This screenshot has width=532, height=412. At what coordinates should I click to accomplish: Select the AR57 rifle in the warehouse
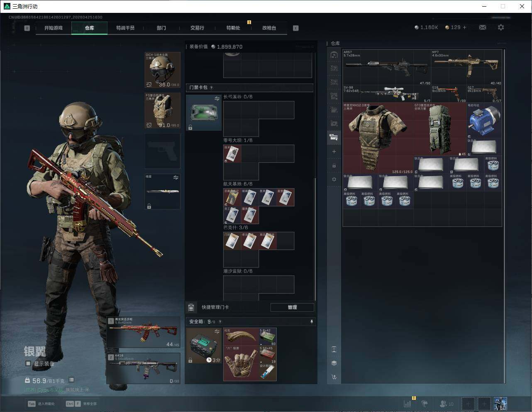(387, 68)
